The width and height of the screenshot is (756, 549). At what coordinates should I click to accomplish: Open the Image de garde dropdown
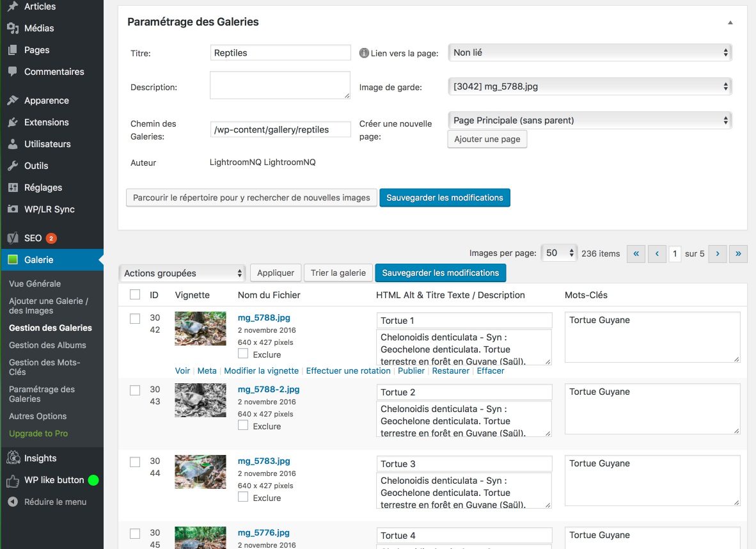(x=589, y=86)
